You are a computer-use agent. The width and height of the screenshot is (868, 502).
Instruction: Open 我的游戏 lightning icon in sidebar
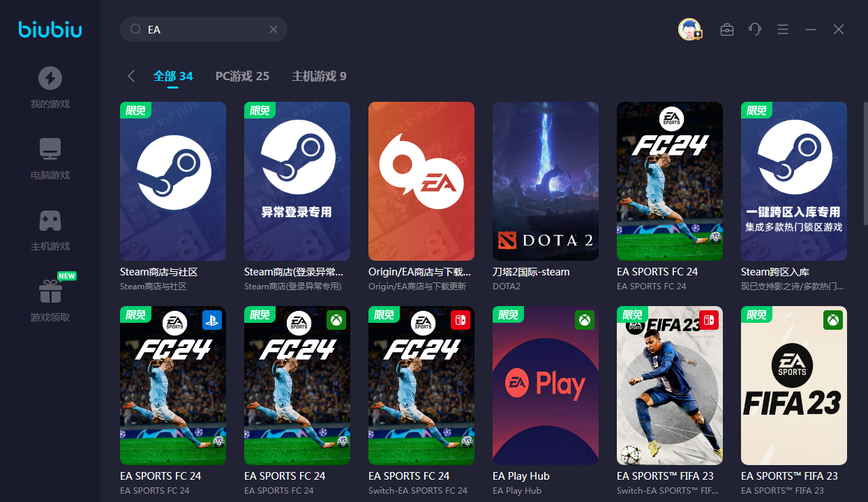(50, 78)
